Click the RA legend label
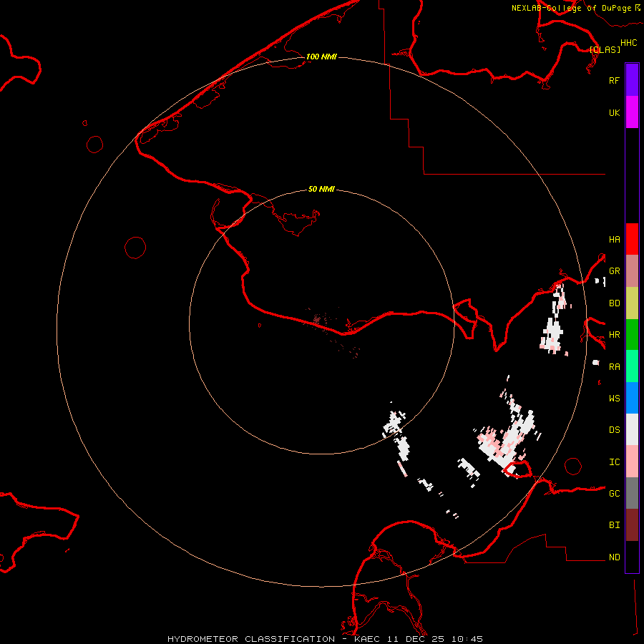 click(614, 367)
